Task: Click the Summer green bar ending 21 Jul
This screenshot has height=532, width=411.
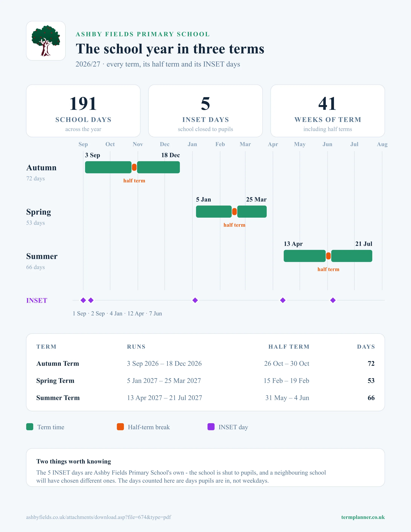Action: click(x=352, y=256)
